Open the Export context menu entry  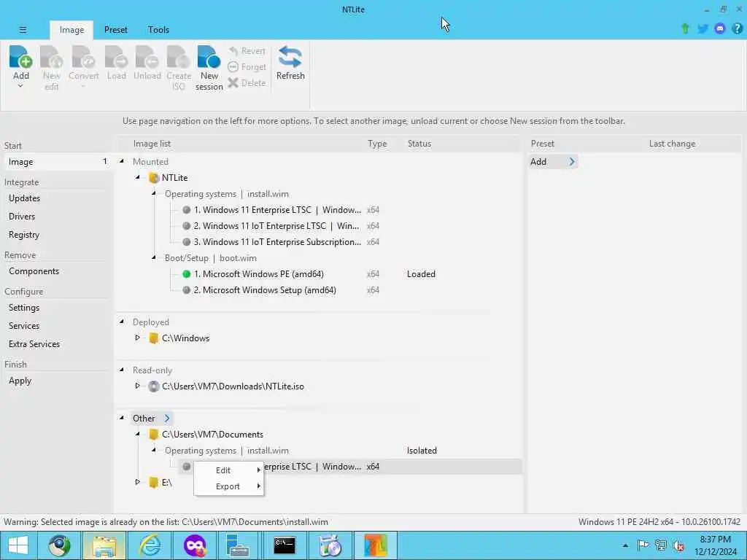228,486
